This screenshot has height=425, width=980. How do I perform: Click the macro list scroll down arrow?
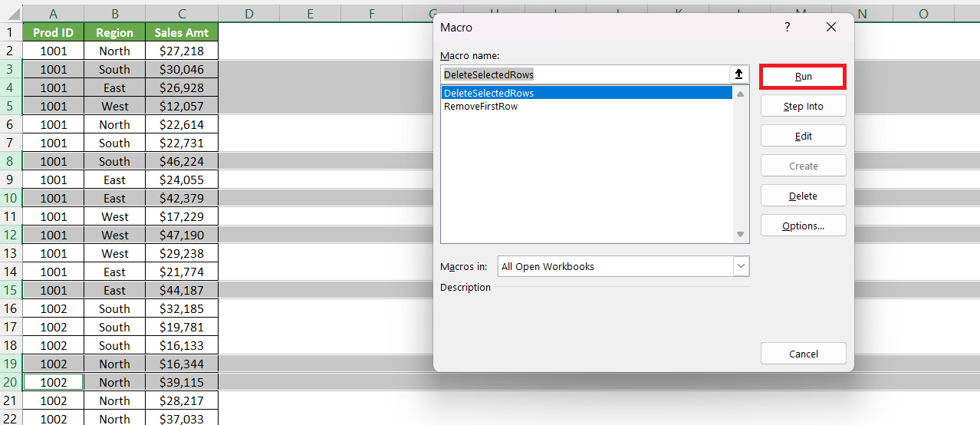(741, 234)
